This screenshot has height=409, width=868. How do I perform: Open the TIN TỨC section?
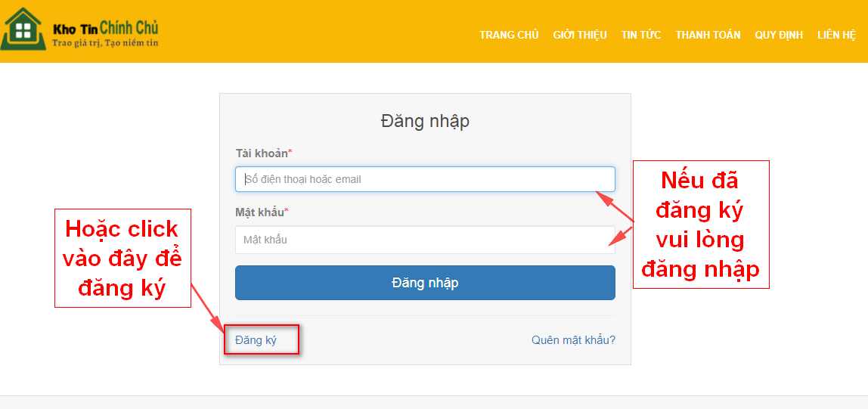[640, 35]
